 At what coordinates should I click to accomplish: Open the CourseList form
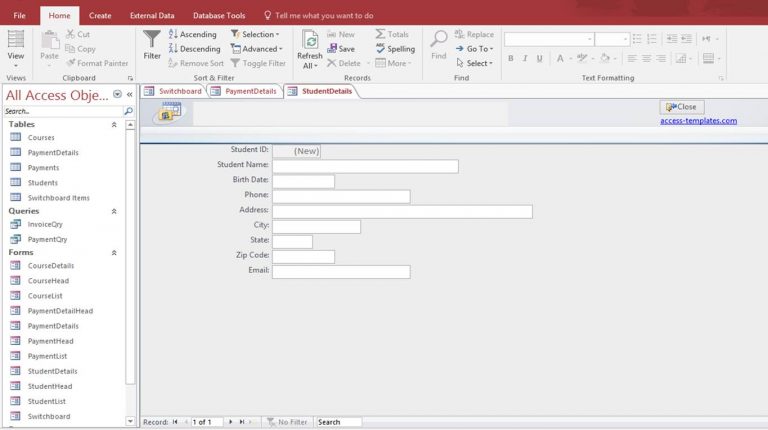pos(45,296)
